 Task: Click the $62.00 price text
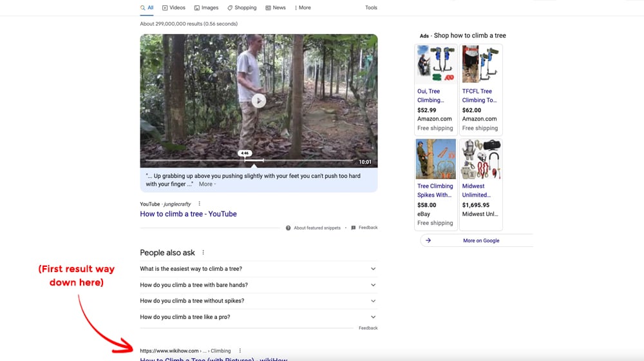pyautogui.click(x=471, y=110)
